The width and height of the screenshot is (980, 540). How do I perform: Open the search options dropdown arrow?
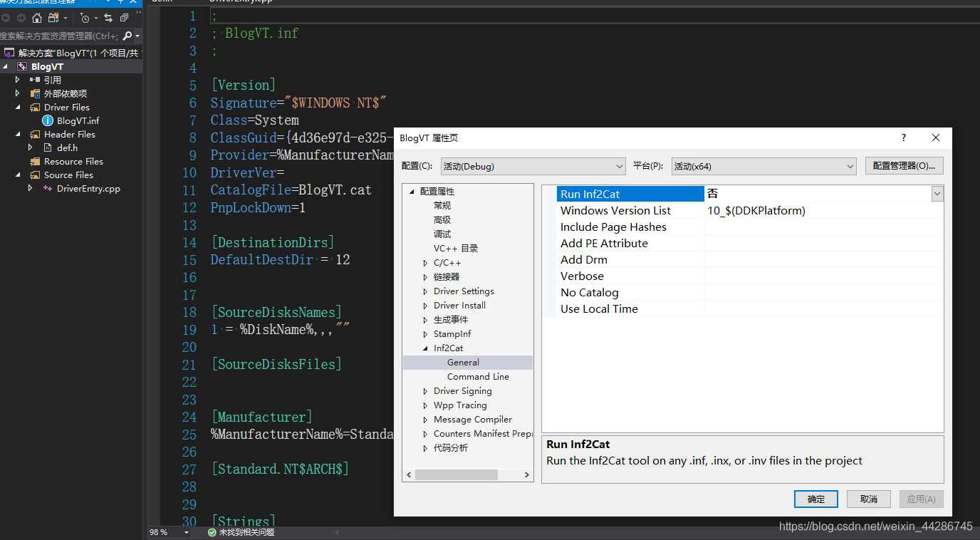[x=137, y=36]
